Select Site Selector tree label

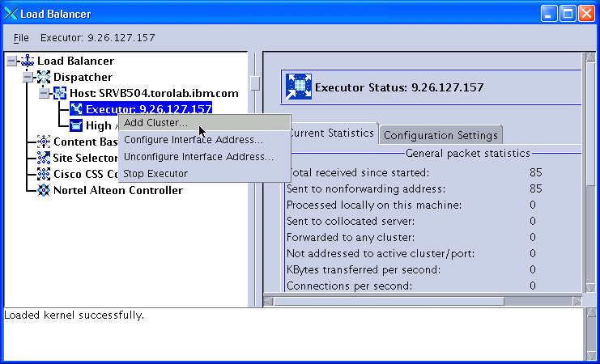click(x=85, y=158)
